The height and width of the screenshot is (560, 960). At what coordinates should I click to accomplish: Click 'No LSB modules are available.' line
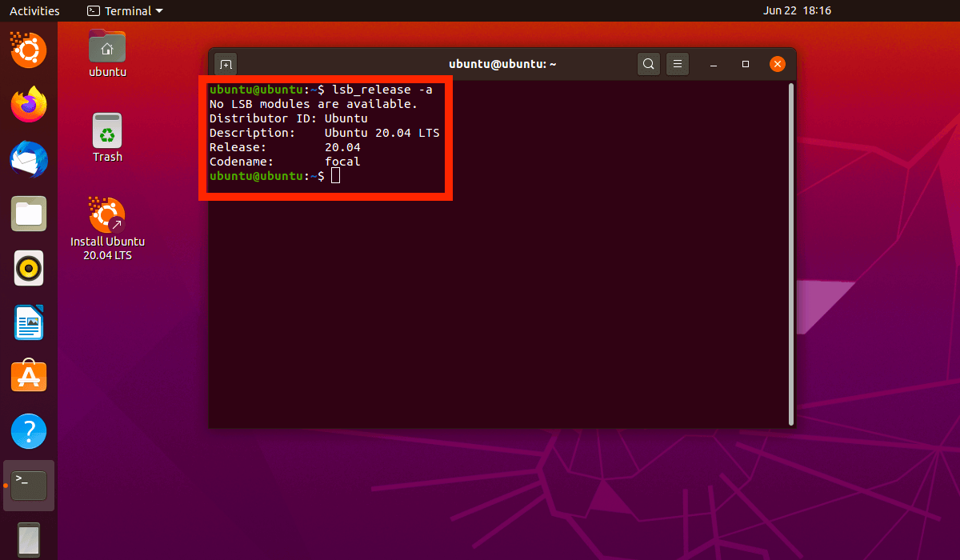pyautogui.click(x=314, y=104)
